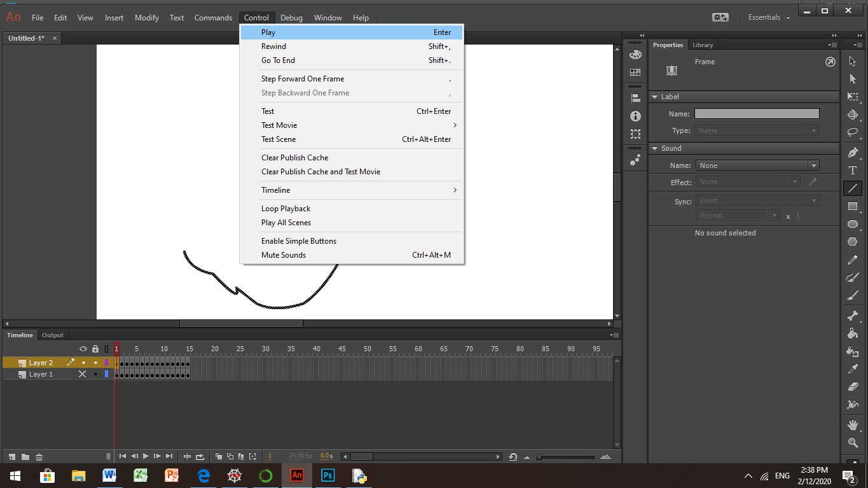Select the Paint Brush tool
The image size is (868, 488).
point(853,278)
